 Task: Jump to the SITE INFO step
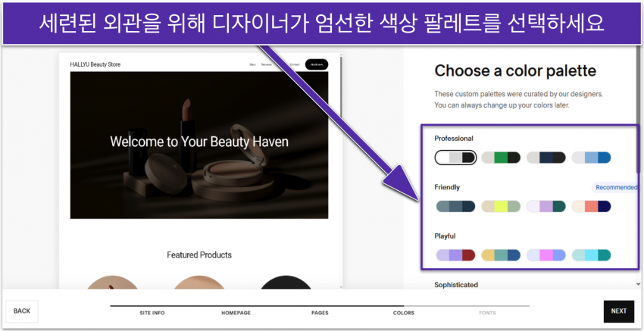[152, 313]
